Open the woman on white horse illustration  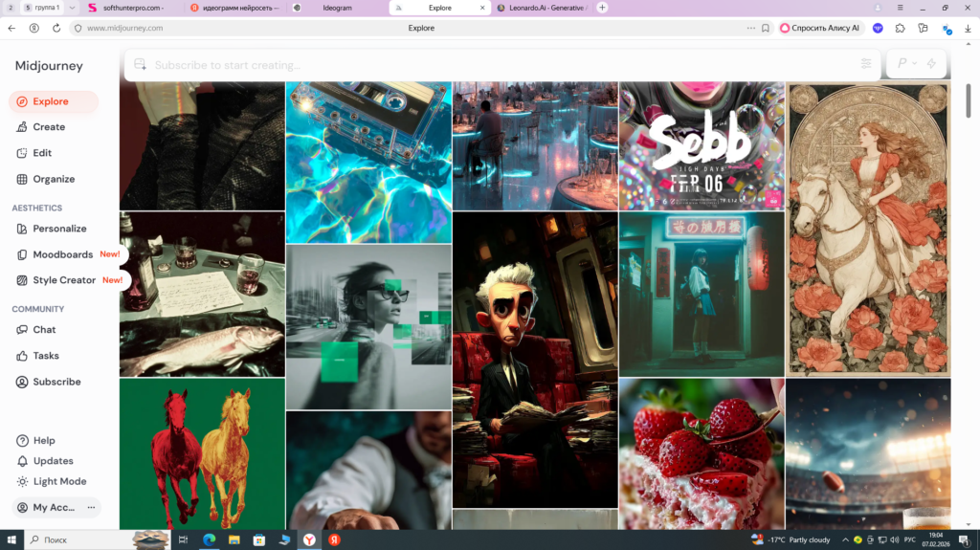pos(868,229)
